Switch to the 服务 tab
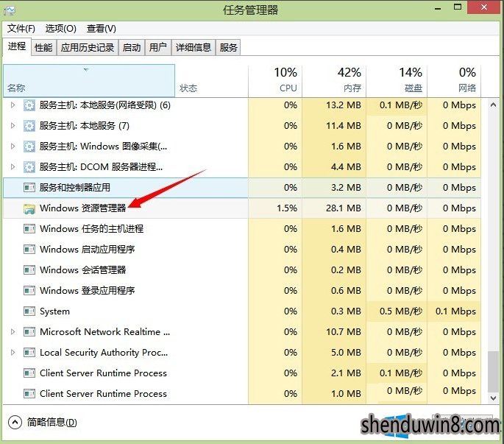The image size is (504, 444). coord(229,48)
